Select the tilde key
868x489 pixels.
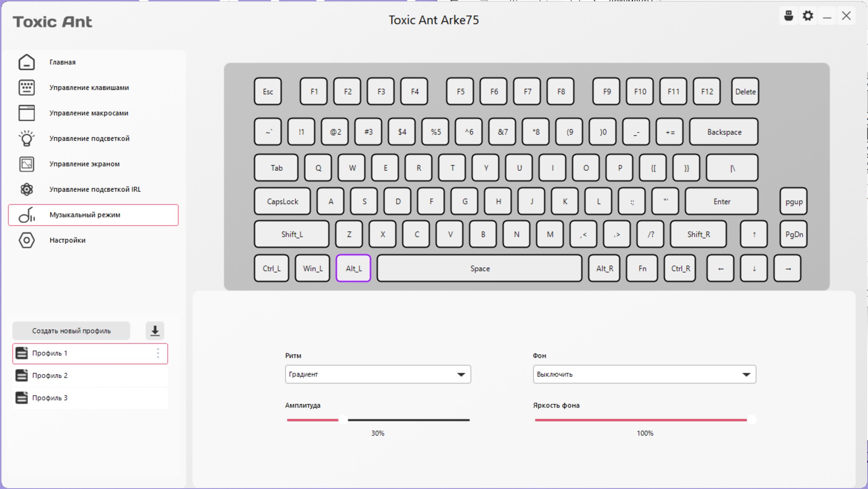pos(268,132)
